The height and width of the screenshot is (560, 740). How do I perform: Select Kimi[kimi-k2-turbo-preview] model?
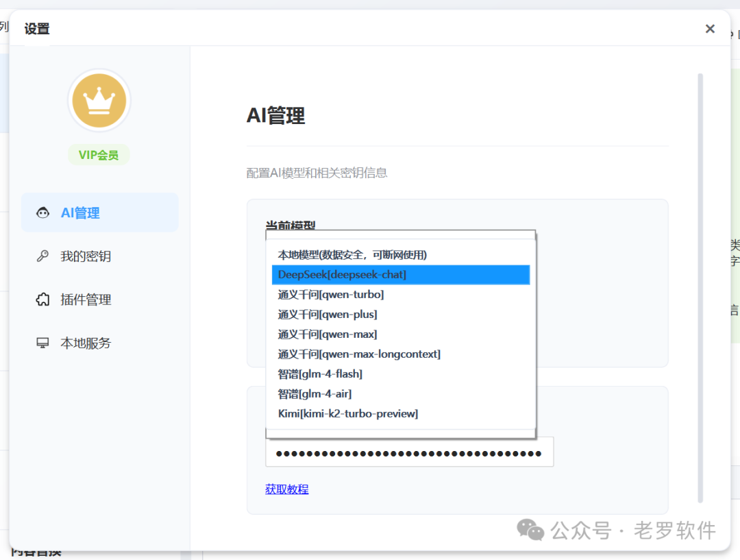coord(401,413)
